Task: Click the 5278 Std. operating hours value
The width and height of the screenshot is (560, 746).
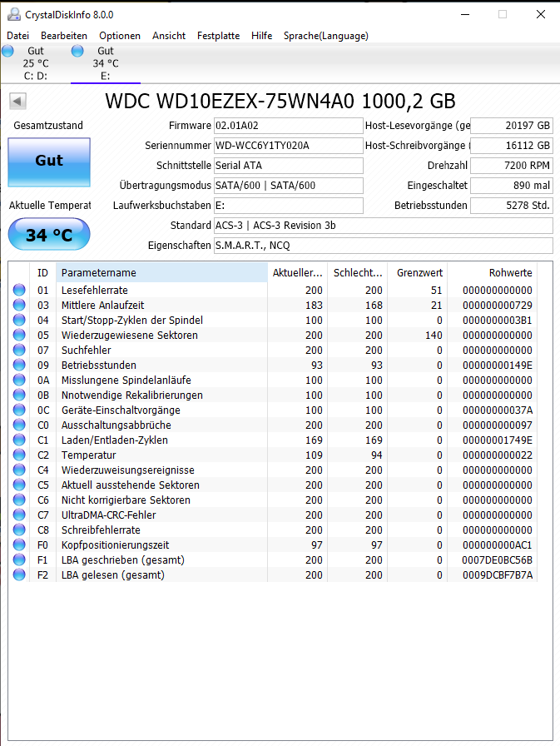Action: (512, 206)
